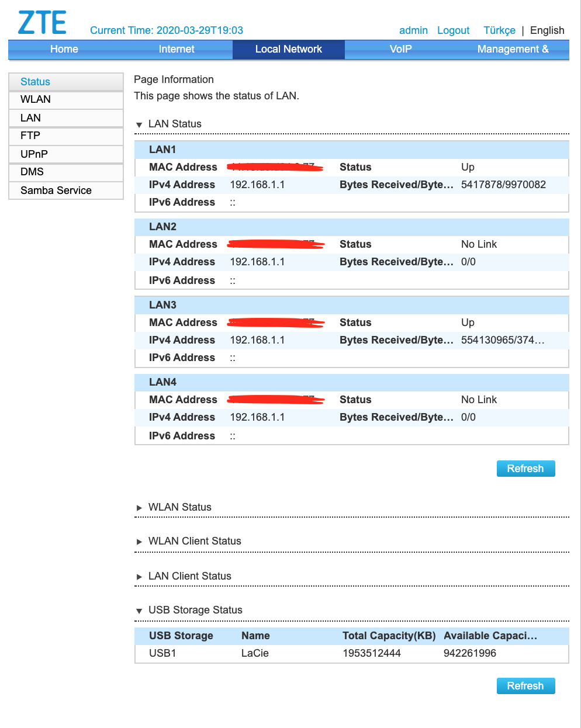This screenshot has height=728, width=581.
Task: Open the LAN sidebar item
Action: click(x=66, y=118)
